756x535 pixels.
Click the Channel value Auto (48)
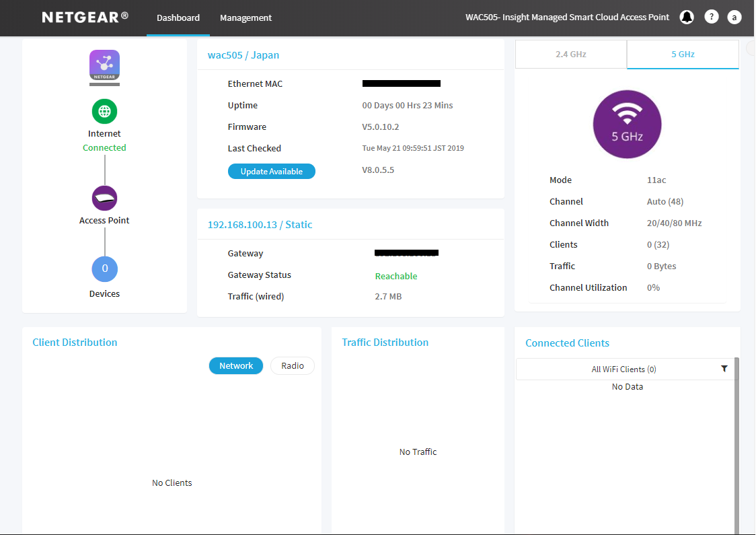point(665,202)
